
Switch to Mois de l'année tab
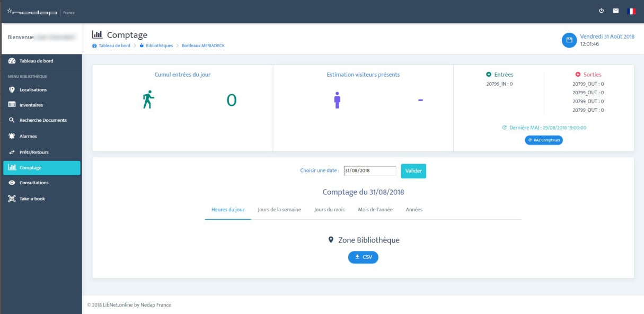[375, 210]
